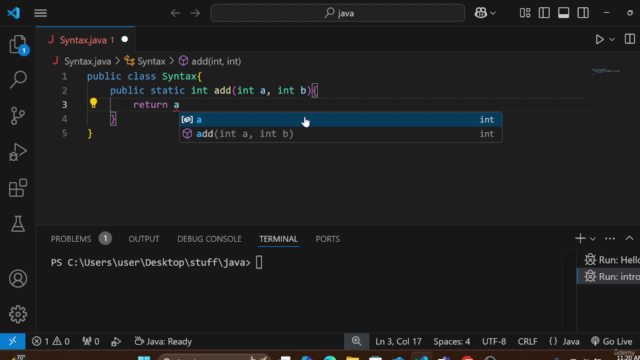Click the editor minimap preview
Viewport: 640px width, 360px height.
606,71
